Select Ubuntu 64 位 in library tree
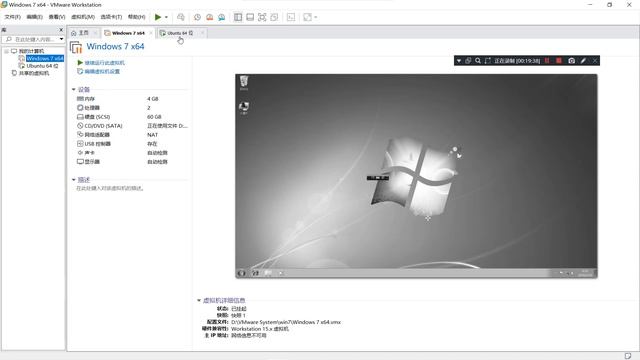This screenshot has height=360, width=640. click(x=42, y=66)
